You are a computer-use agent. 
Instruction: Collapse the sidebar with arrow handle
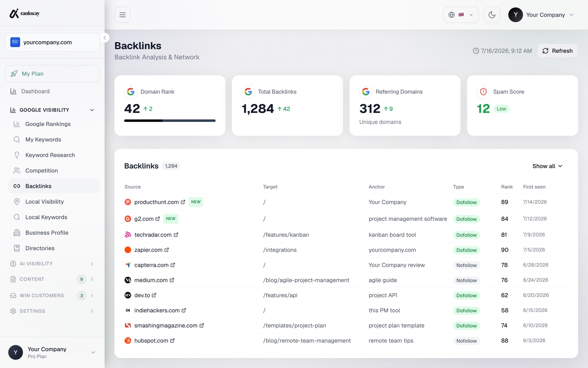coord(104,38)
